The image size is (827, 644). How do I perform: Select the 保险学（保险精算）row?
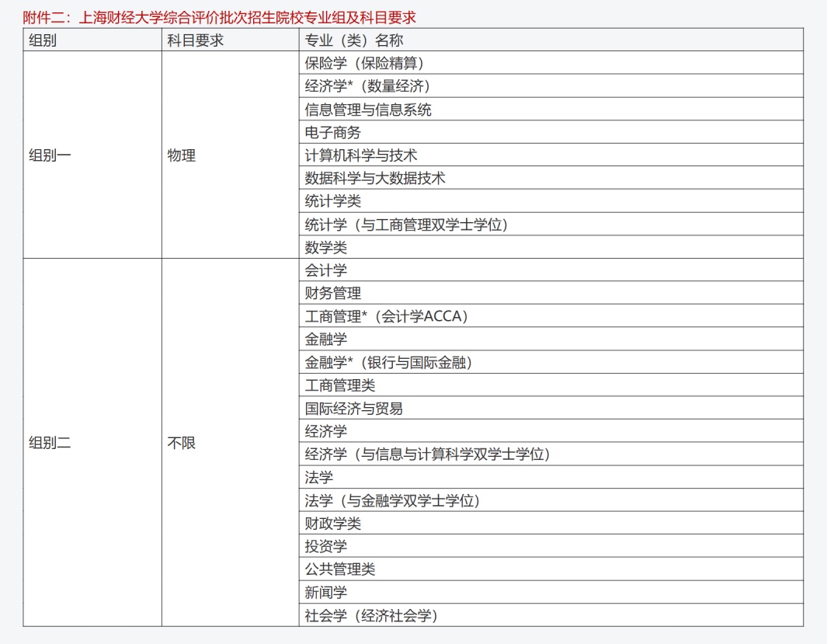551,63
